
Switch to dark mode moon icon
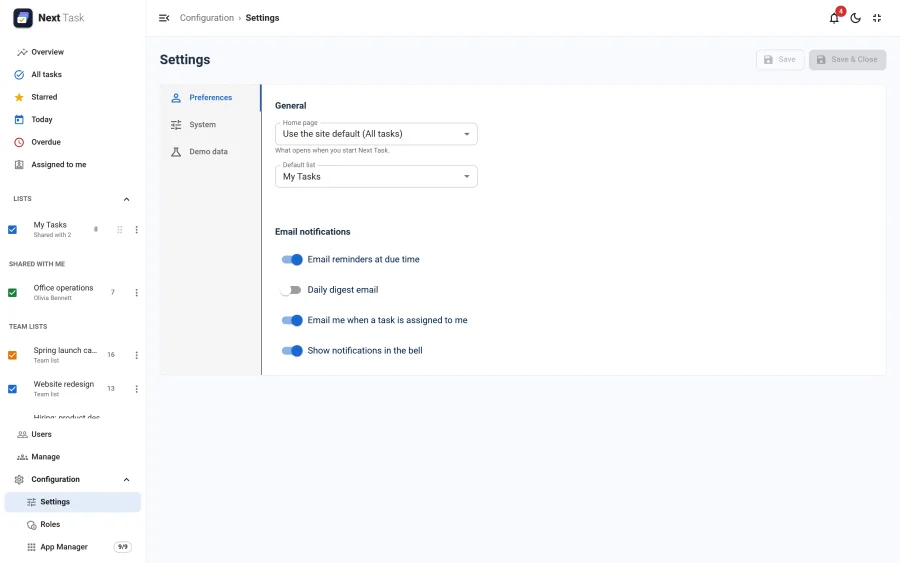[x=855, y=18]
